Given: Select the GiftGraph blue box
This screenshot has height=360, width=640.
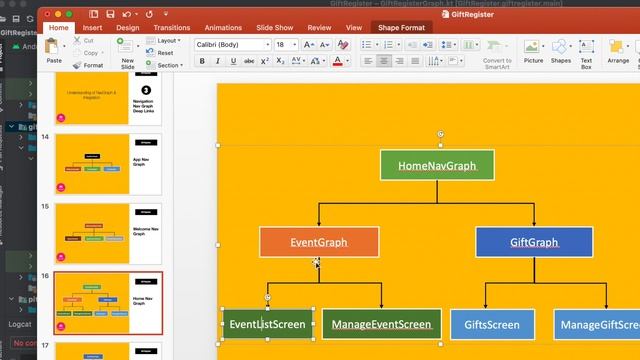Looking at the screenshot, I should 534,242.
